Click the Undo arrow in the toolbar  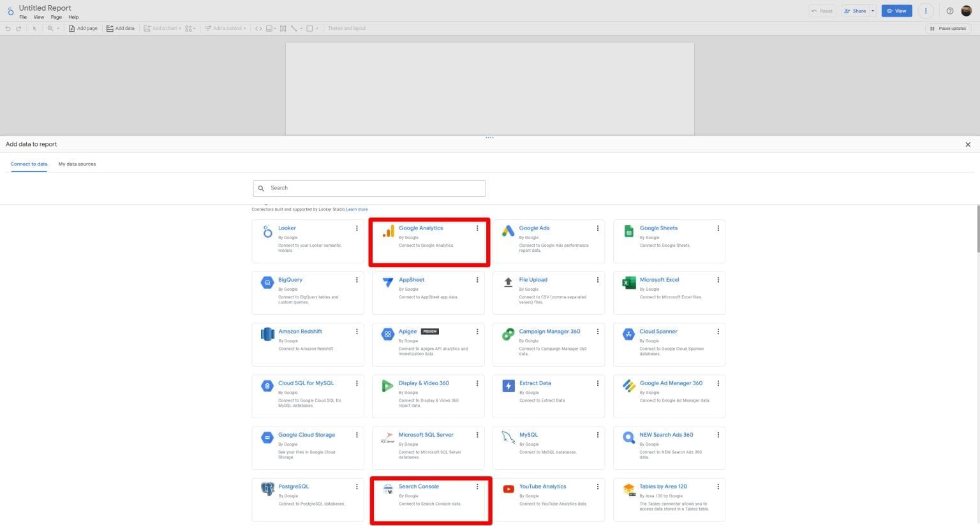7,28
